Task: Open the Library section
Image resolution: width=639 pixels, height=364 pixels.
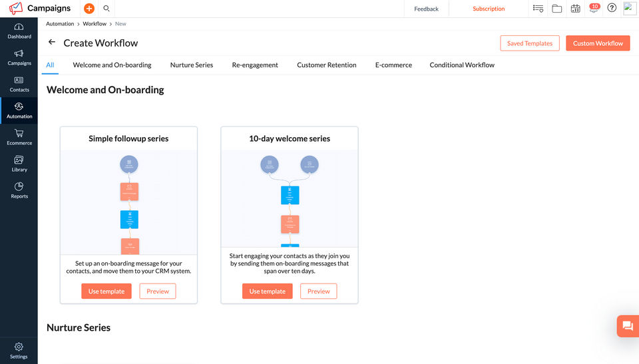Action: (x=19, y=164)
